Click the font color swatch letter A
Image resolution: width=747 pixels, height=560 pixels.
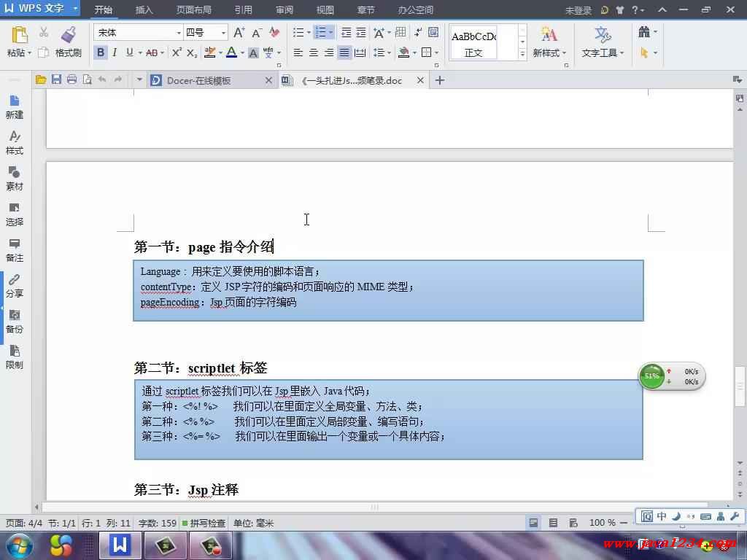pos(231,52)
